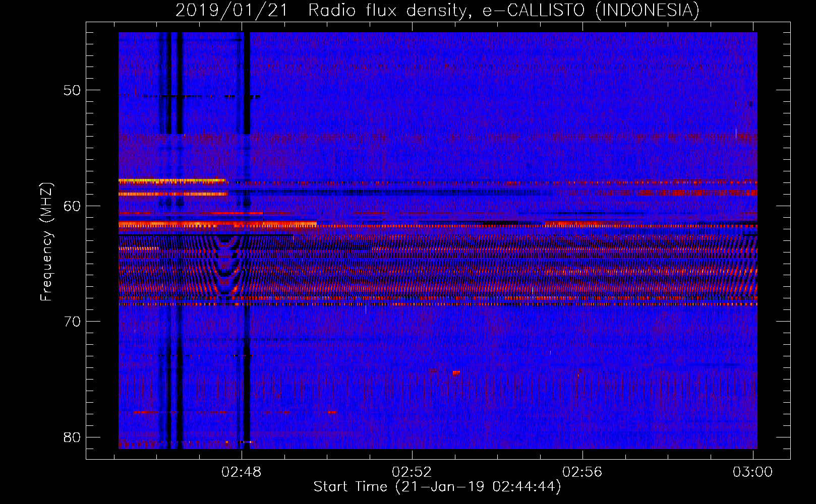Click the 03:00 time tick label
The image size is (816, 504).
pyautogui.click(x=752, y=472)
